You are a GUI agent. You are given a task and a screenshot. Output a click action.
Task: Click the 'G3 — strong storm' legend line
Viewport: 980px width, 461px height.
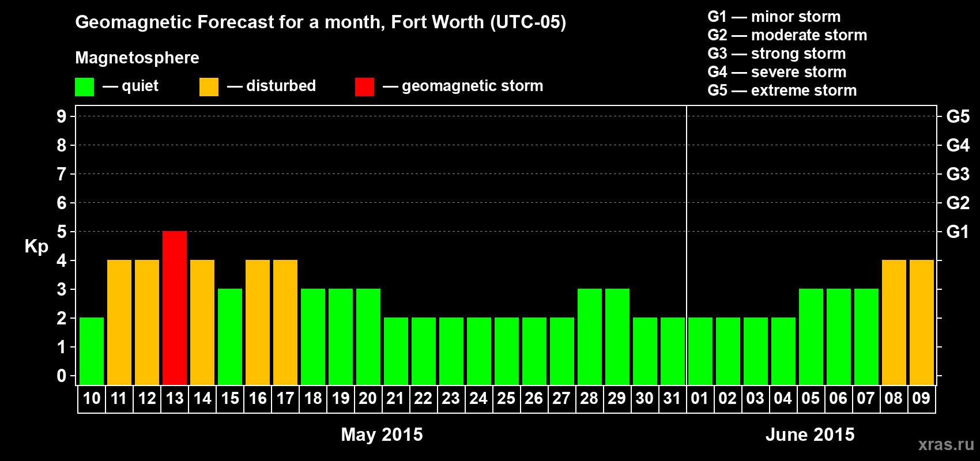tap(777, 54)
